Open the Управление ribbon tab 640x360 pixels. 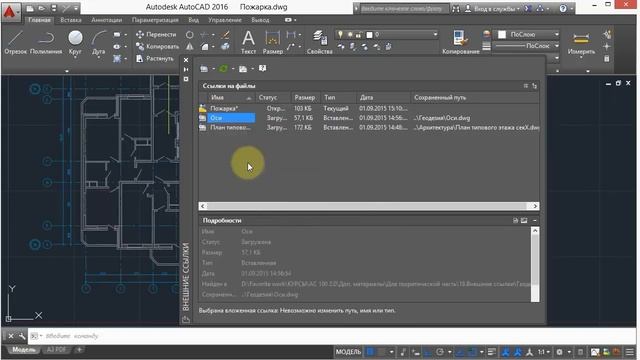[225, 20]
